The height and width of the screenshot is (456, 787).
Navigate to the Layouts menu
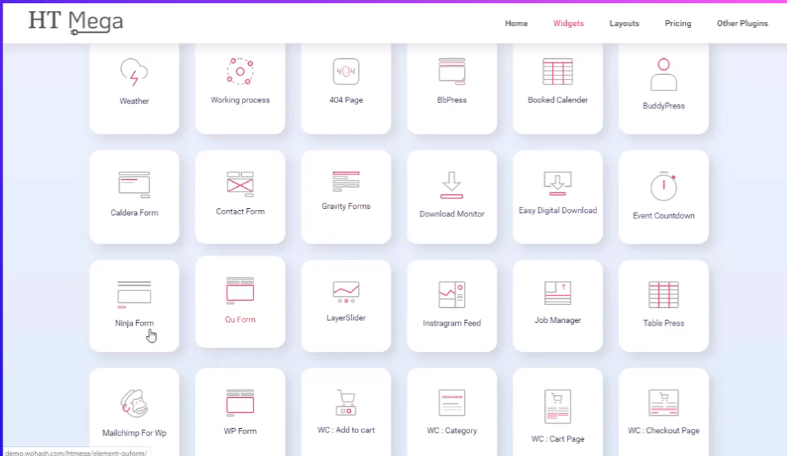coord(624,23)
